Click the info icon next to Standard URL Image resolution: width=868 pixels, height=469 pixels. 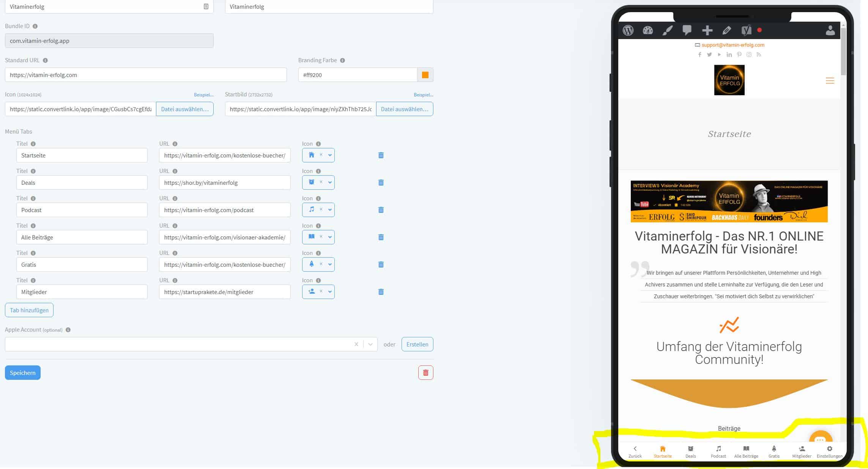[45, 60]
